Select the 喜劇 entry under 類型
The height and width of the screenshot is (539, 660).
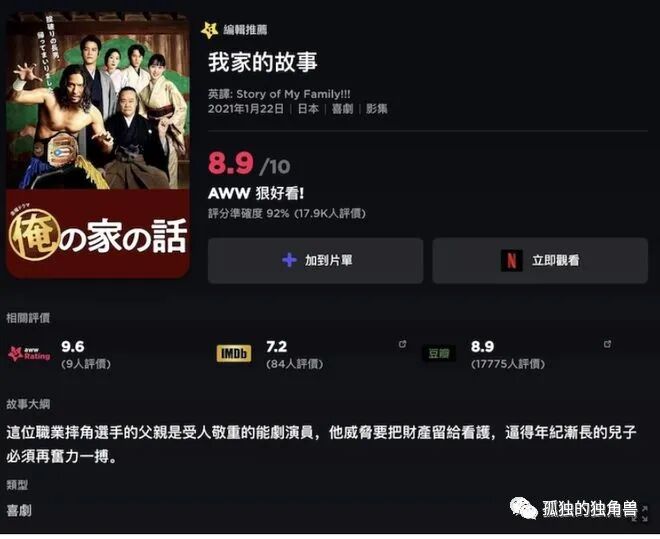click(x=19, y=511)
